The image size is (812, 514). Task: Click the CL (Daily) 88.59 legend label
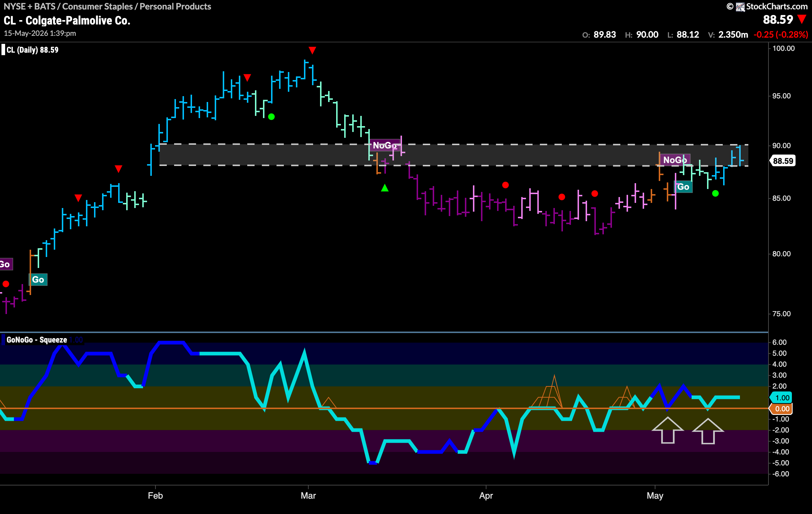click(33, 50)
